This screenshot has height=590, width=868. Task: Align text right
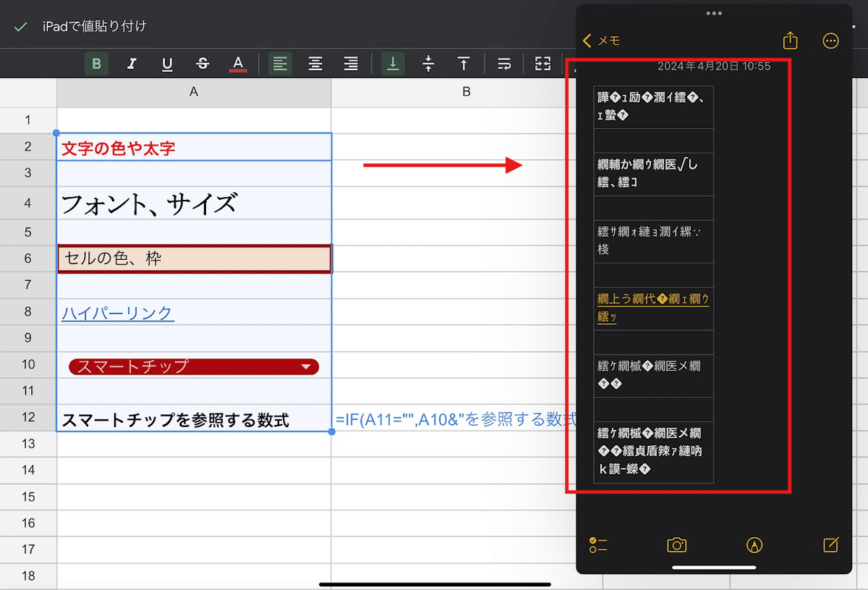pos(351,64)
